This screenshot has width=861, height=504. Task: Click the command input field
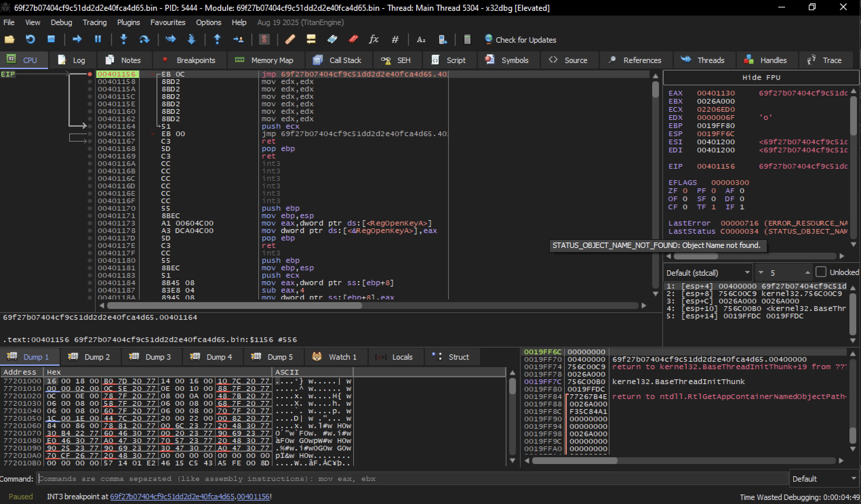[x=413, y=479]
